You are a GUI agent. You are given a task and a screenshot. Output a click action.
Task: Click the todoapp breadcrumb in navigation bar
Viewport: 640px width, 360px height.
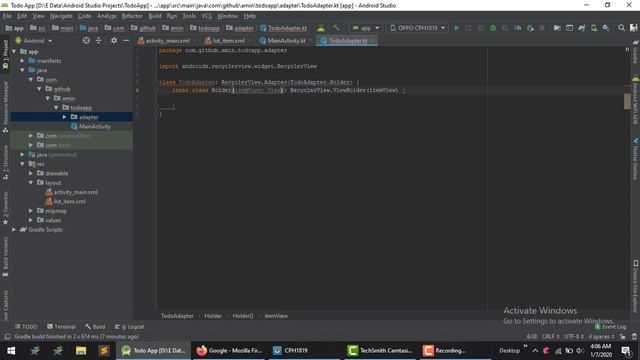pyautogui.click(x=205, y=28)
